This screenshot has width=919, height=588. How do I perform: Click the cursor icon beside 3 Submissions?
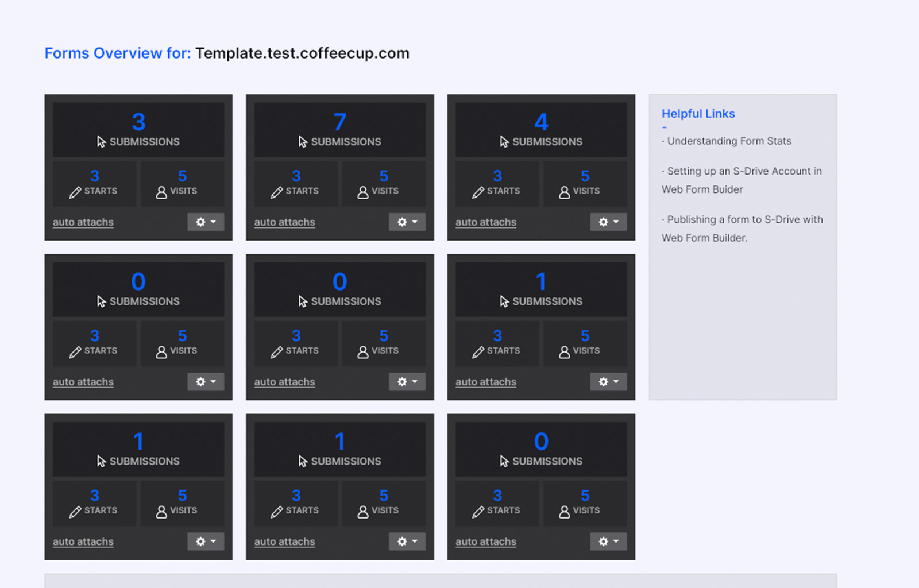[102, 142]
